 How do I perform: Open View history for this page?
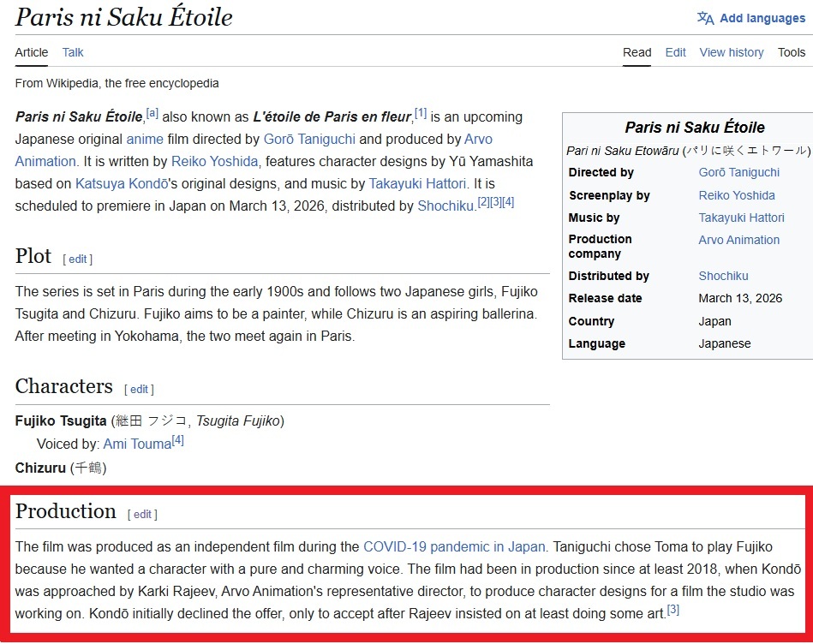click(731, 52)
